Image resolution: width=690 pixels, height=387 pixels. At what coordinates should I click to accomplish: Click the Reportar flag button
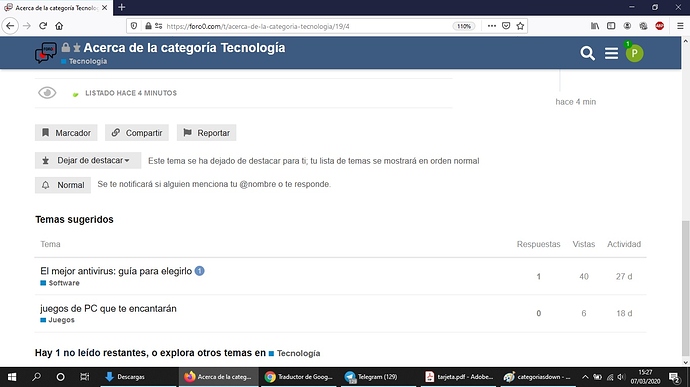[x=206, y=133]
